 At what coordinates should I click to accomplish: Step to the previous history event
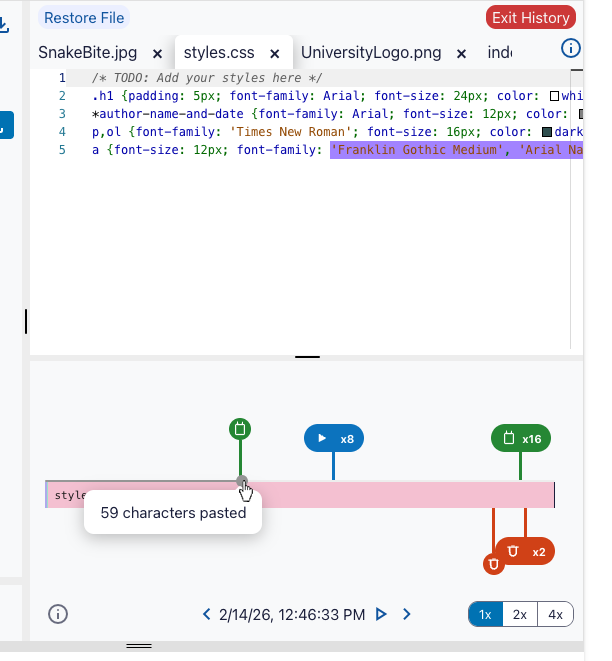tap(207, 614)
